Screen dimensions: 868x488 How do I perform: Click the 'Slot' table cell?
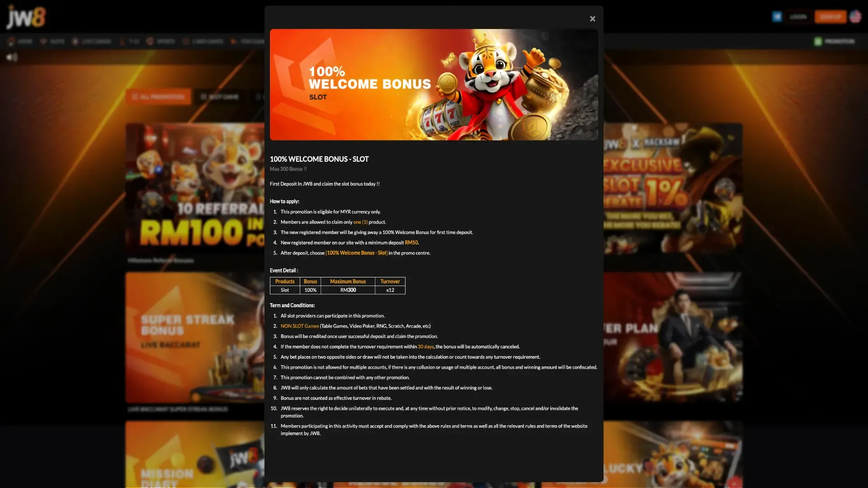pyautogui.click(x=285, y=290)
